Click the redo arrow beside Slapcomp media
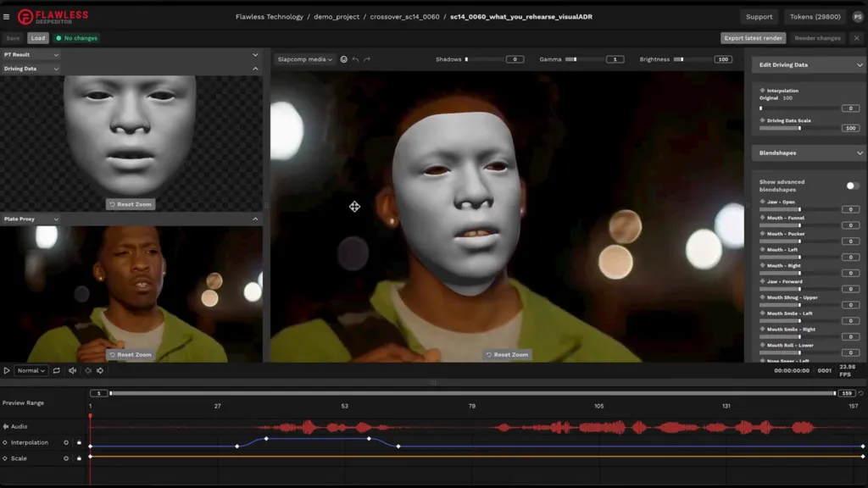868x488 pixels. click(x=367, y=59)
